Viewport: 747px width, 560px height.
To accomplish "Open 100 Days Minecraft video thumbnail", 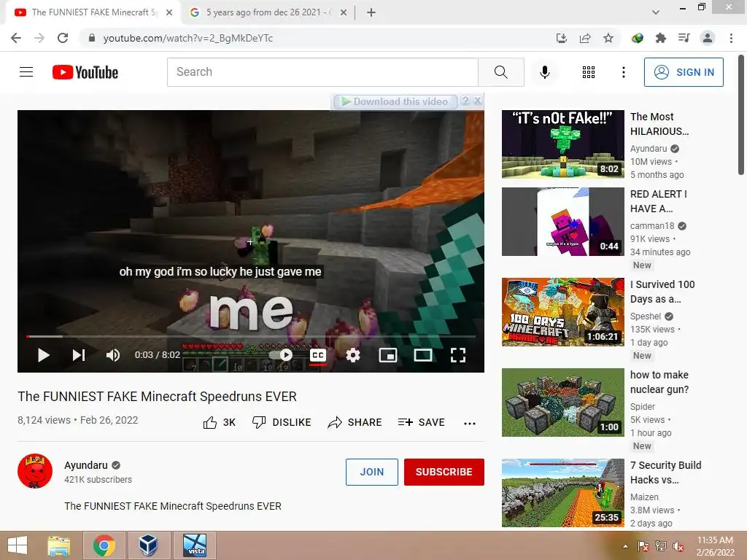I will tap(562, 312).
